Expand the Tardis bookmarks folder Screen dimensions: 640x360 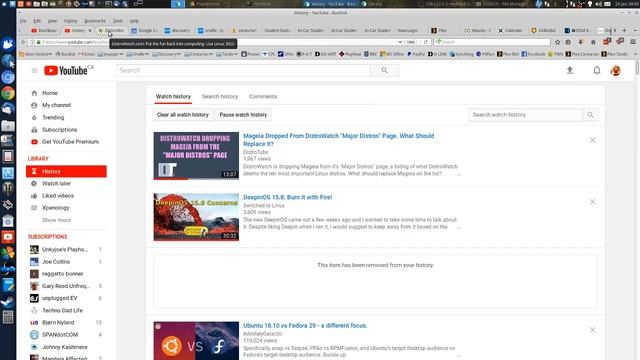227,54
